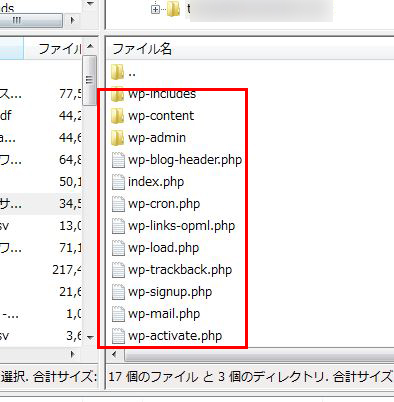Click the local list horizontal scroll-right arrow
The image size is (394, 402).
(x=73, y=355)
